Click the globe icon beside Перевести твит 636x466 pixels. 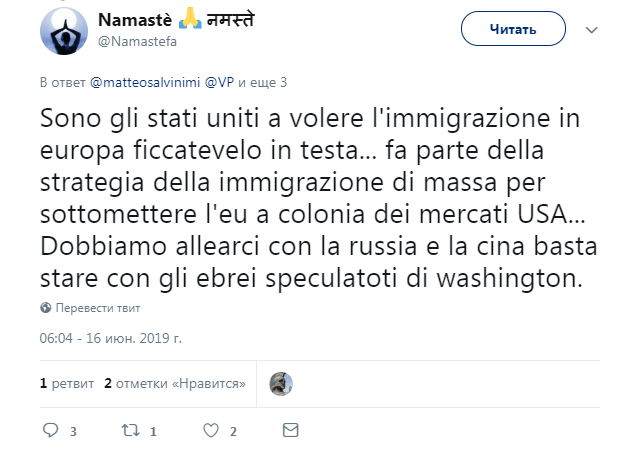click(x=46, y=307)
